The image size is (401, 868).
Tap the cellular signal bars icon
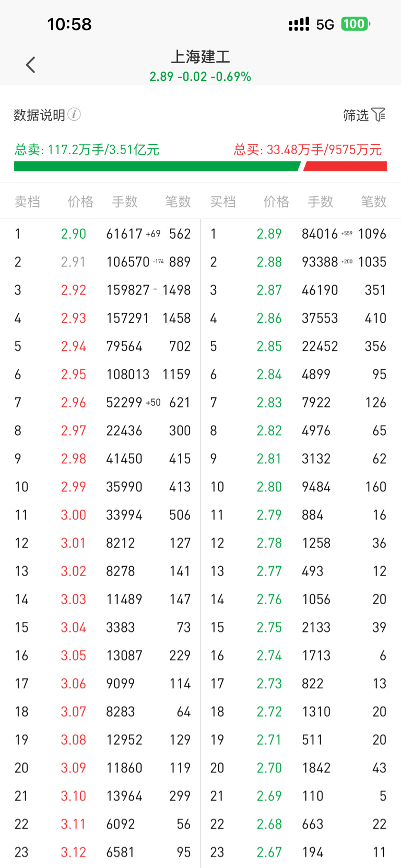(x=299, y=25)
